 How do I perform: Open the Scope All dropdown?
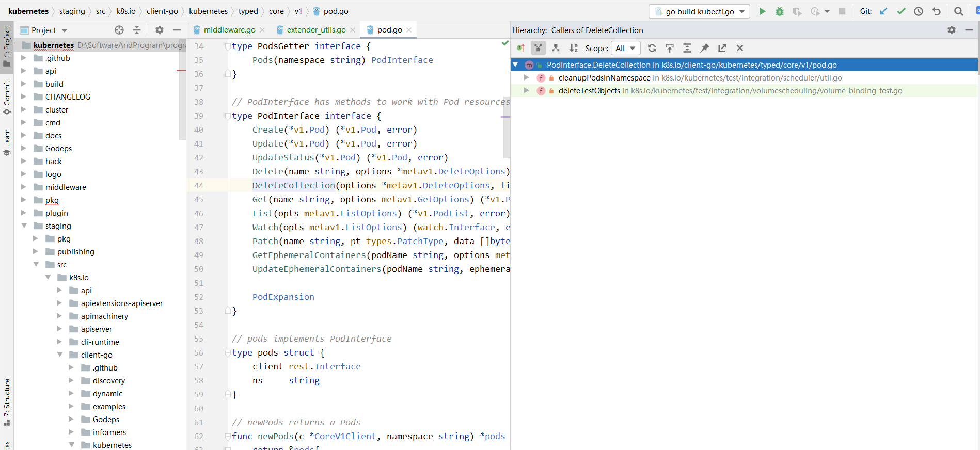click(626, 48)
